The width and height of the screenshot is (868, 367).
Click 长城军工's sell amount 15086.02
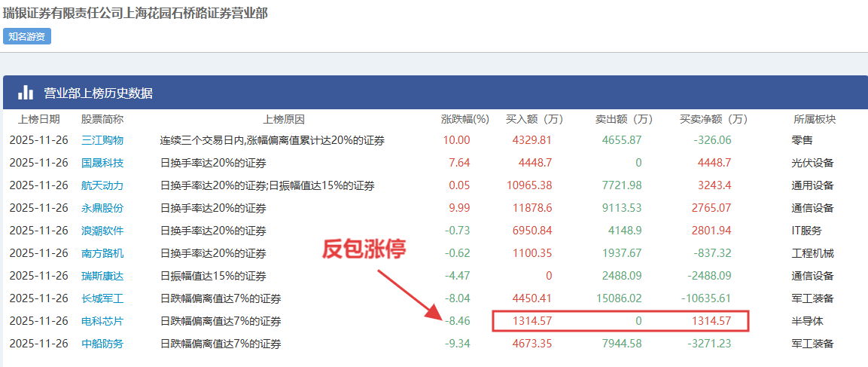pos(620,299)
